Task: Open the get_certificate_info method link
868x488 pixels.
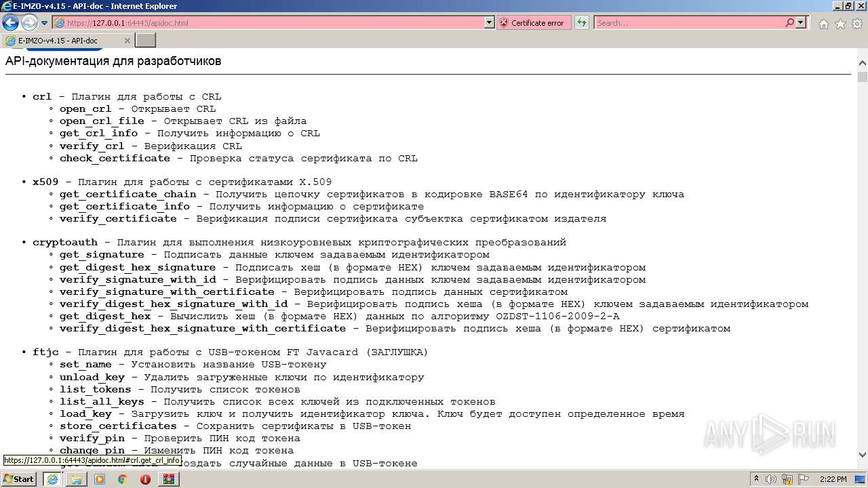Action: (125, 207)
